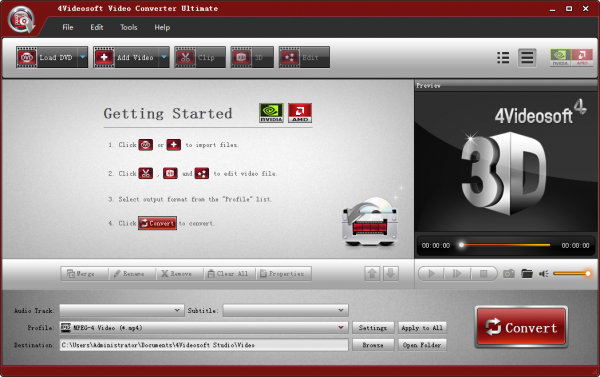600x377 pixels.
Task: Open the Help menu
Action: (x=162, y=27)
